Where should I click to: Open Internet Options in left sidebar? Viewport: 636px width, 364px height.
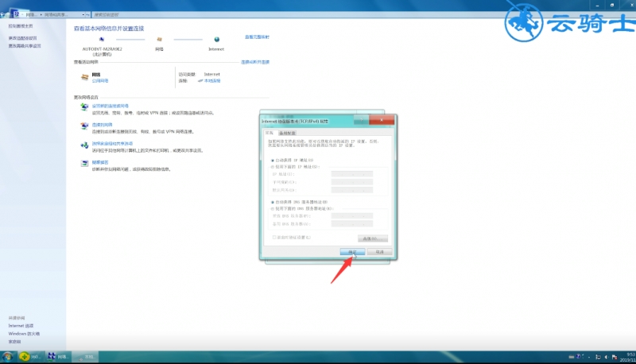click(x=21, y=326)
